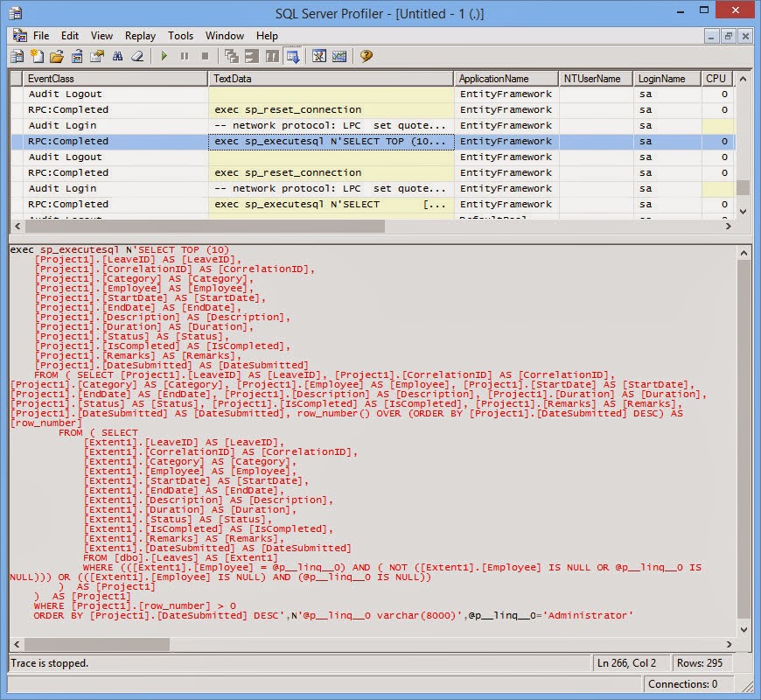761x700 pixels.
Task: Click the binoculars Find icon
Action: 117,56
